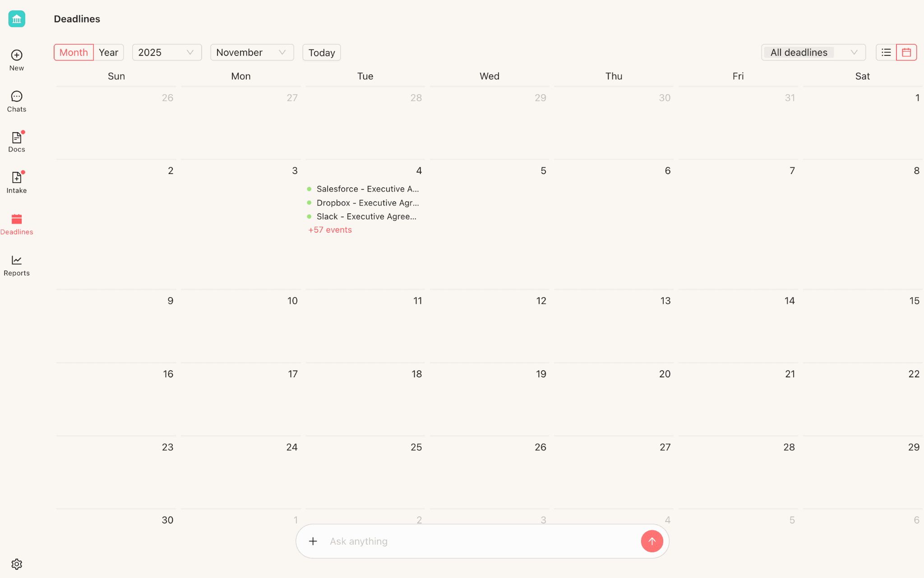
Task: Click the bank logo icon at top left
Action: (x=17, y=19)
